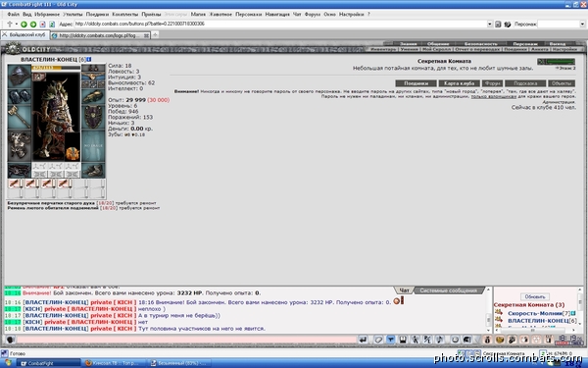Click the up-arrow icon in the address toolbar

click(10, 24)
